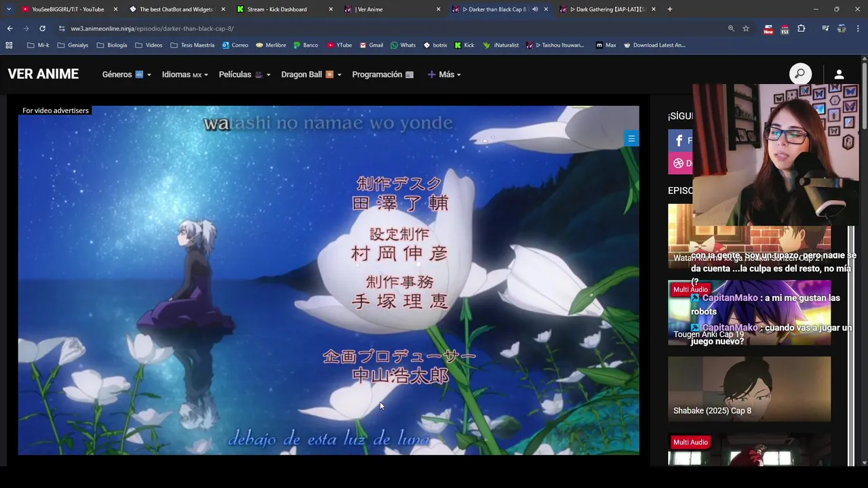Reload the current page

(42, 28)
